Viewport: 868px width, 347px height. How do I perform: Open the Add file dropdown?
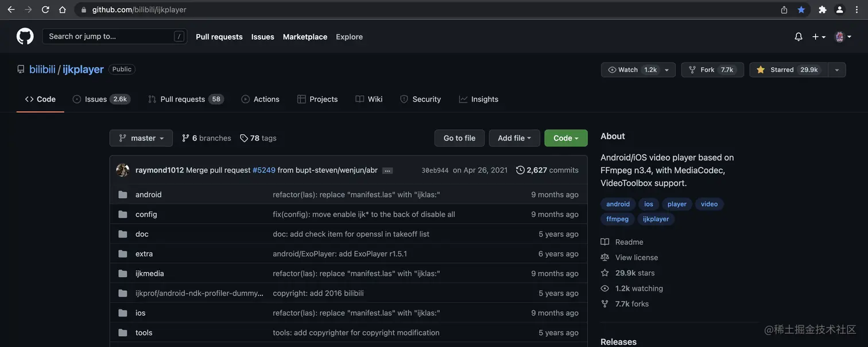tap(514, 138)
